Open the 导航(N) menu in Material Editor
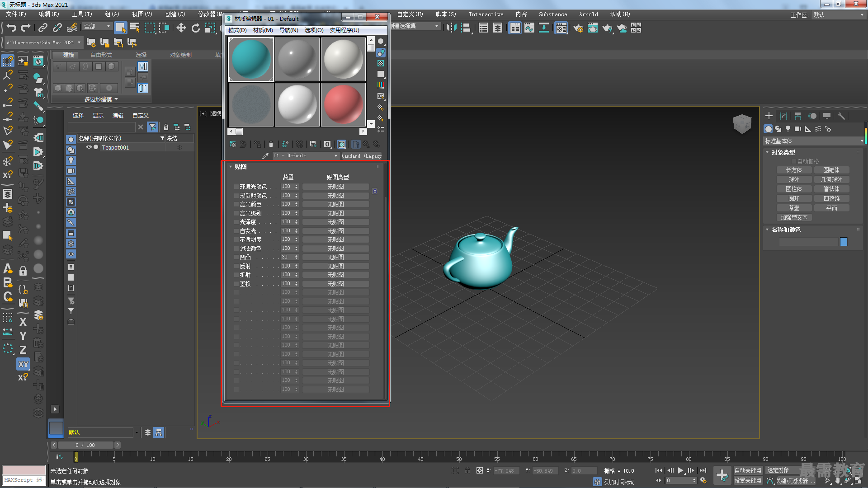868x488 pixels. point(288,30)
